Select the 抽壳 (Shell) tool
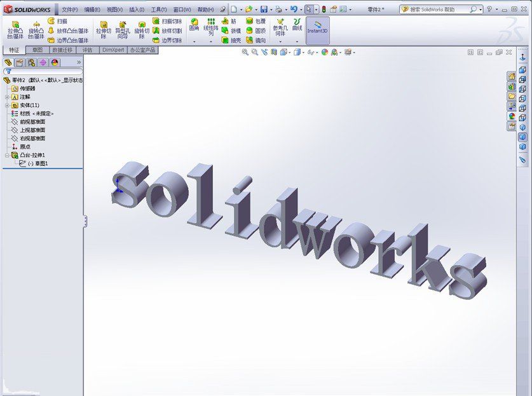Screen dimensions: 532x396 coord(233,39)
